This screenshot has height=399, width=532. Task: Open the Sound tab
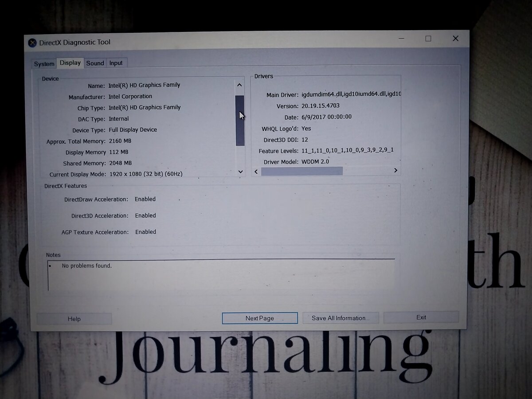click(95, 63)
